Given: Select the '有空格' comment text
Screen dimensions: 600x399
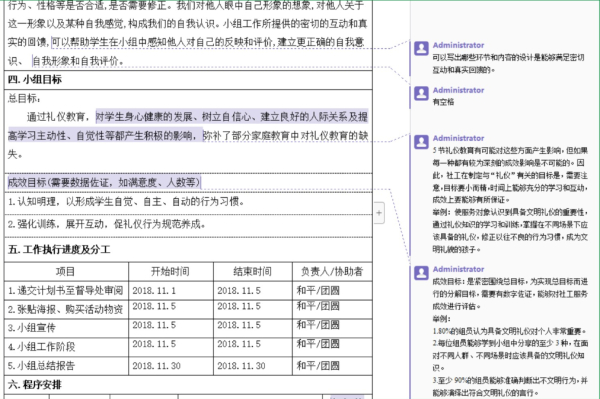Looking at the screenshot, I should 443,102.
